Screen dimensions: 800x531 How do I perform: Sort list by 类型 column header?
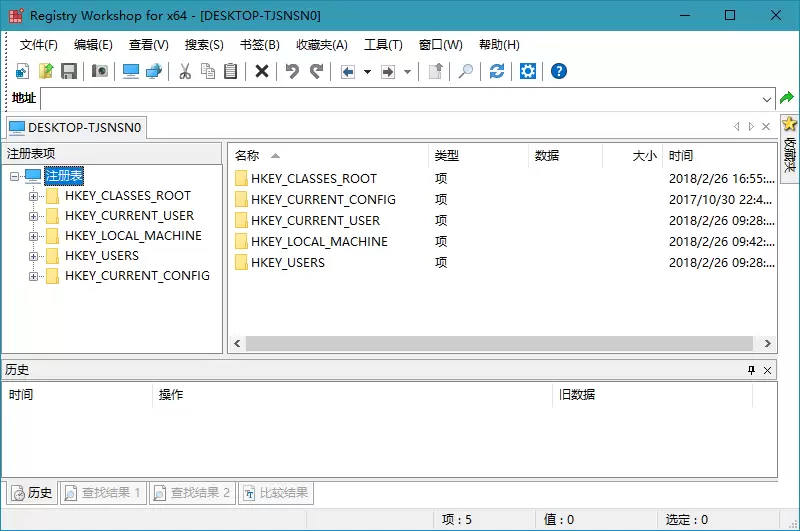tap(479, 156)
